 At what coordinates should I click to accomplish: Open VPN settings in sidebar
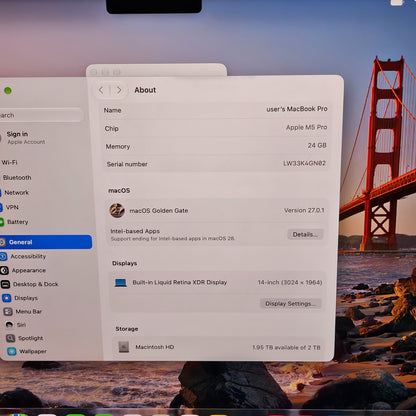[x=12, y=207]
